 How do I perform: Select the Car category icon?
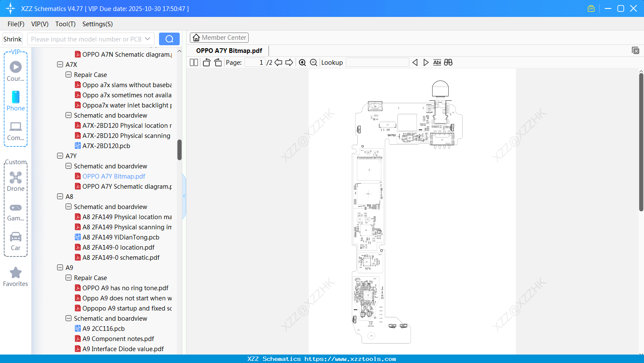click(x=16, y=241)
